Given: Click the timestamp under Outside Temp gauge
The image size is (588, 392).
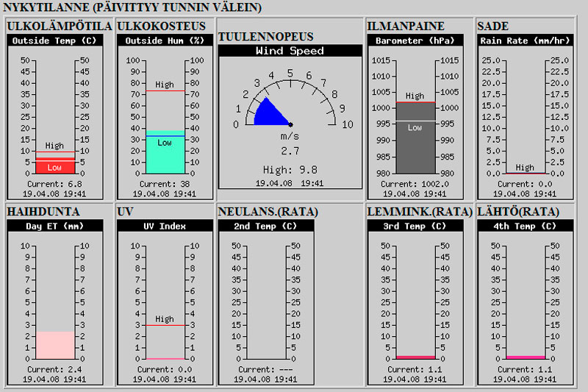Looking at the screenshot, I should [54, 194].
